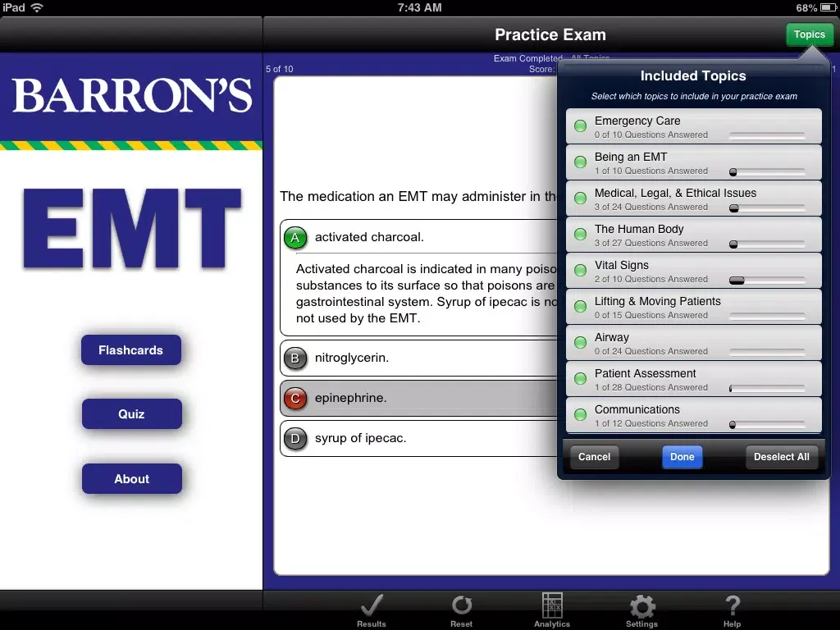
Task: Click Airway progress bar
Action: (767, 353)
